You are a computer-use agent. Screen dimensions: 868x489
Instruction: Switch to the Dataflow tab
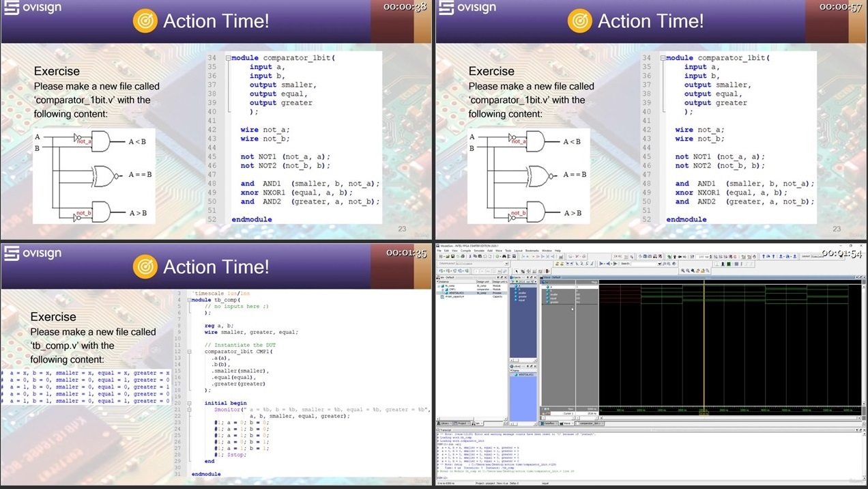(x=549, y=423)
